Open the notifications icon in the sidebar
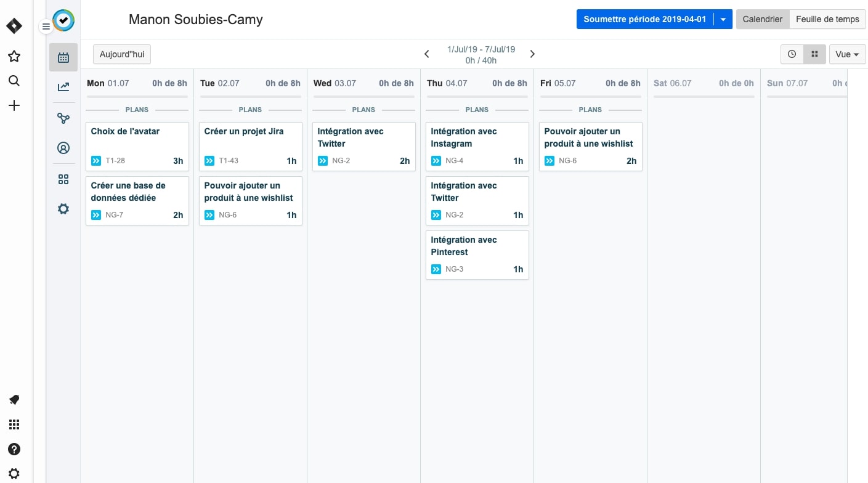 tap(14, 400)
